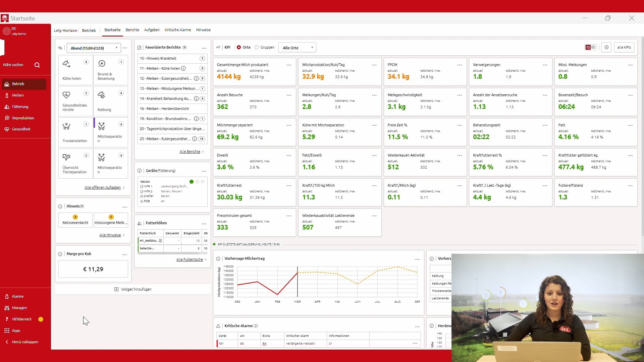The width and height of the screenshot is (644, 362).
Task: Open options menu for Favorisierte Berichte widget
Action: coord(204,48)
